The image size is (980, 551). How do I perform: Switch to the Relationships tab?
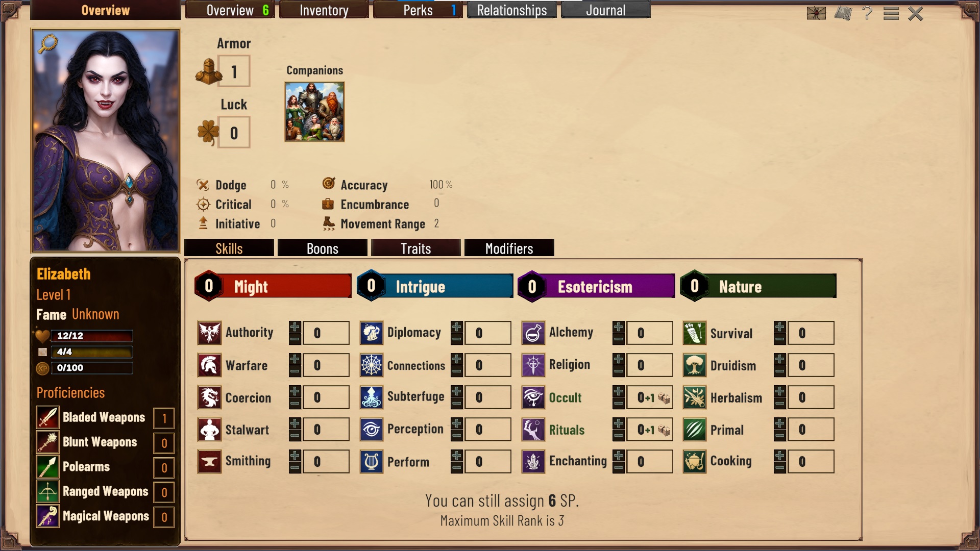tap(512, 10)
